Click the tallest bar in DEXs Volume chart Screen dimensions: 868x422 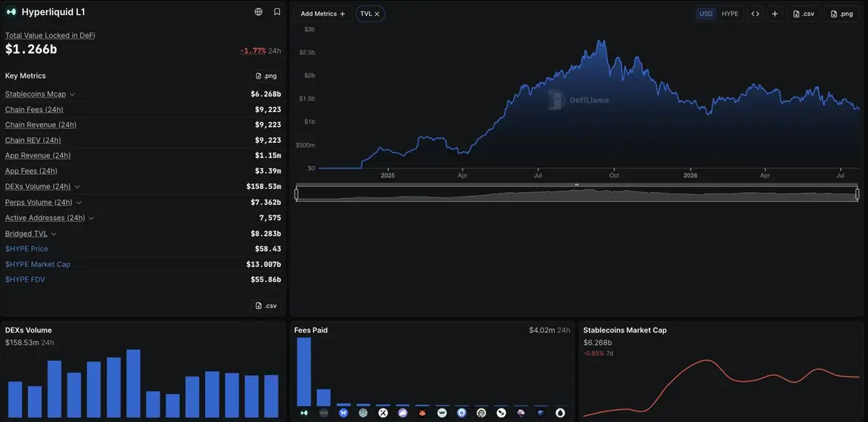coord(133,383)
